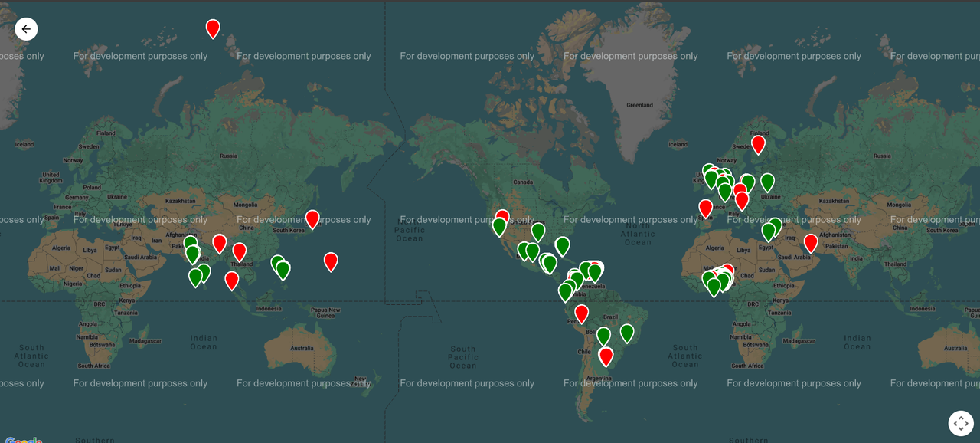Screen dimensions: 980x443
Task: Select the red marker over Peru
Action: point(580,313)
